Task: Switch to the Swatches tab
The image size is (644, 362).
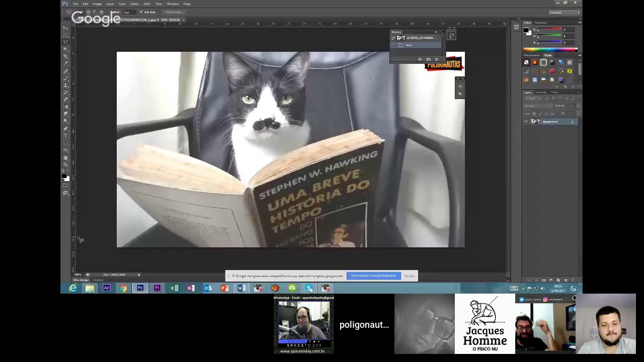Action: click(541, 23)
